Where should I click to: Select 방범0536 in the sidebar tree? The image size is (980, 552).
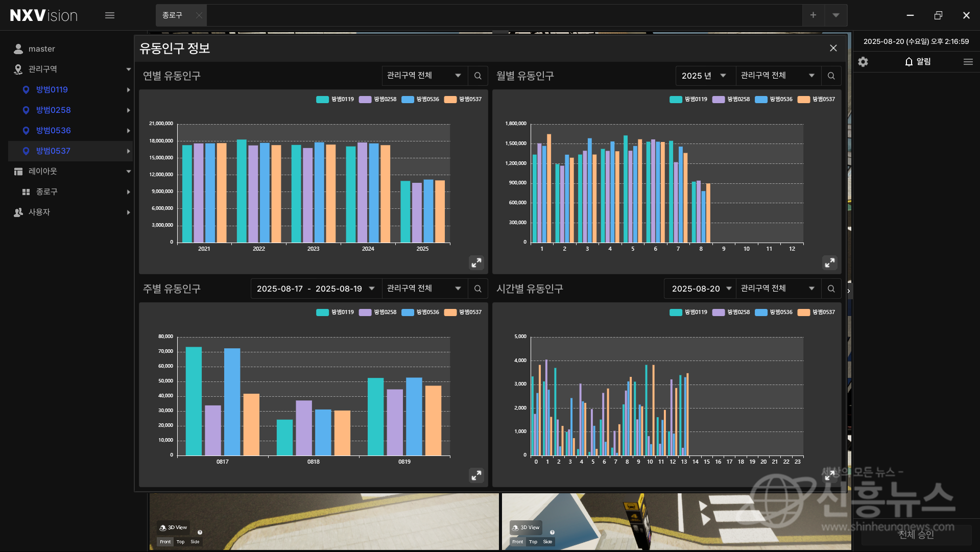(x=53, y=130)
